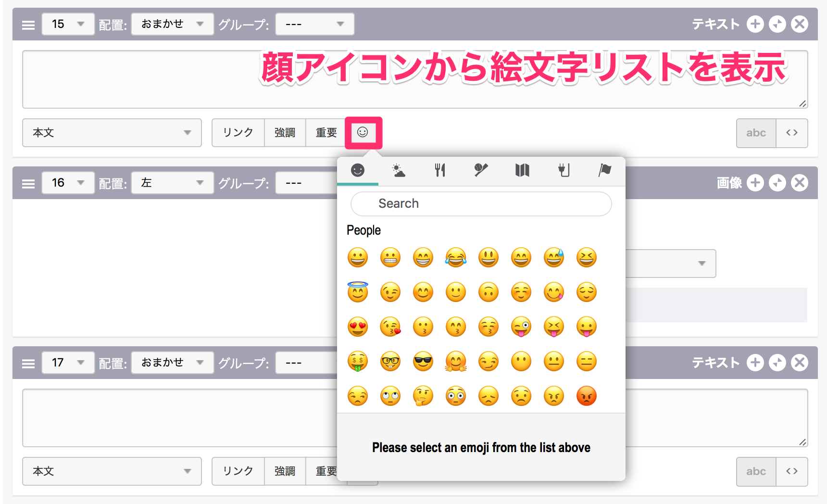827x504 pixels.
Task: Insert the heart-eyes face emoji
Action: 358,327
